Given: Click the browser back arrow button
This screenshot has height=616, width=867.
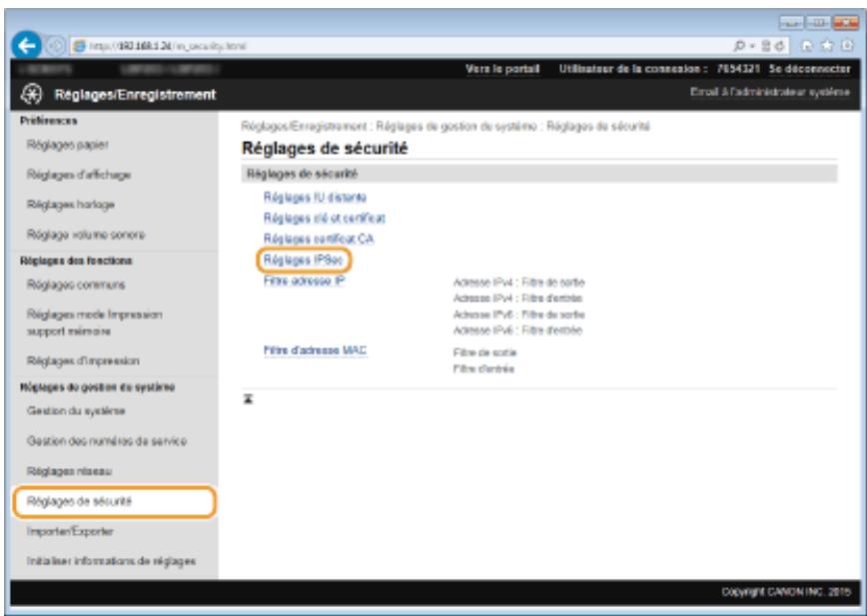Looking at the screenshot, I should [26, 45].
